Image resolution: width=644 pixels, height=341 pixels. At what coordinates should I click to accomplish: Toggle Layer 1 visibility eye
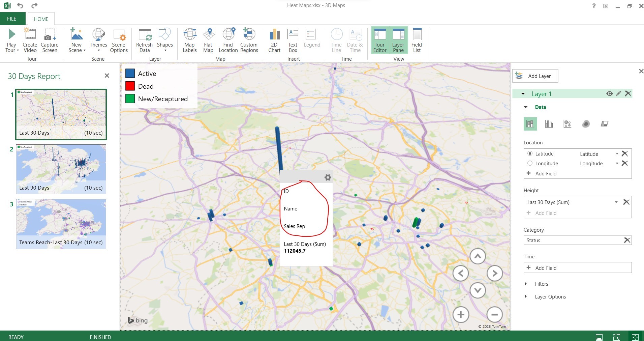pyautogui.click(x=609, y=94)
